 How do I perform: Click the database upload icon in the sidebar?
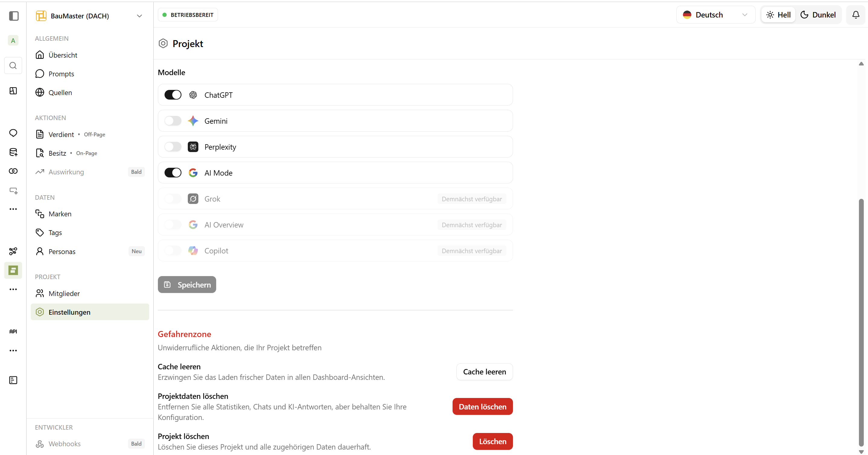tap(13, 152)
